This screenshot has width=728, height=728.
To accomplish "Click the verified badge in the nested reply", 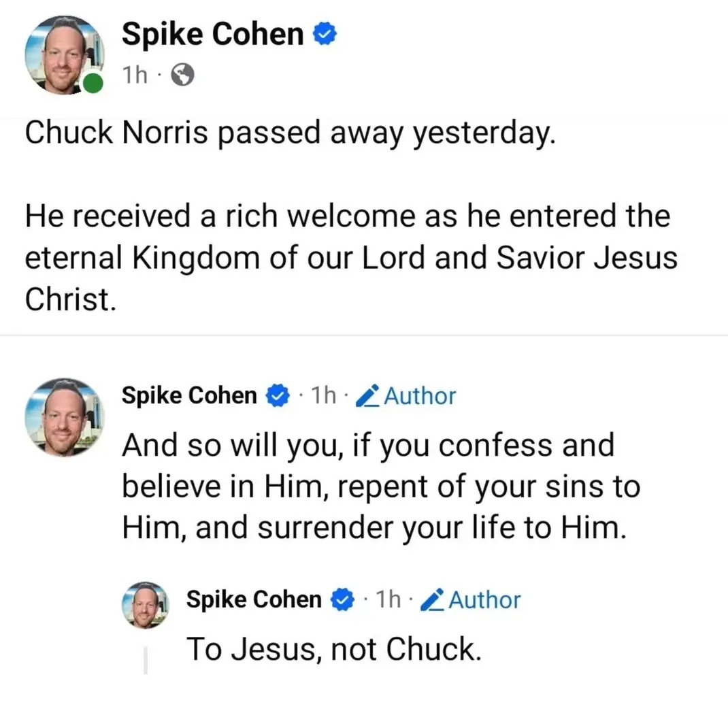I will (x=342, y=599).
